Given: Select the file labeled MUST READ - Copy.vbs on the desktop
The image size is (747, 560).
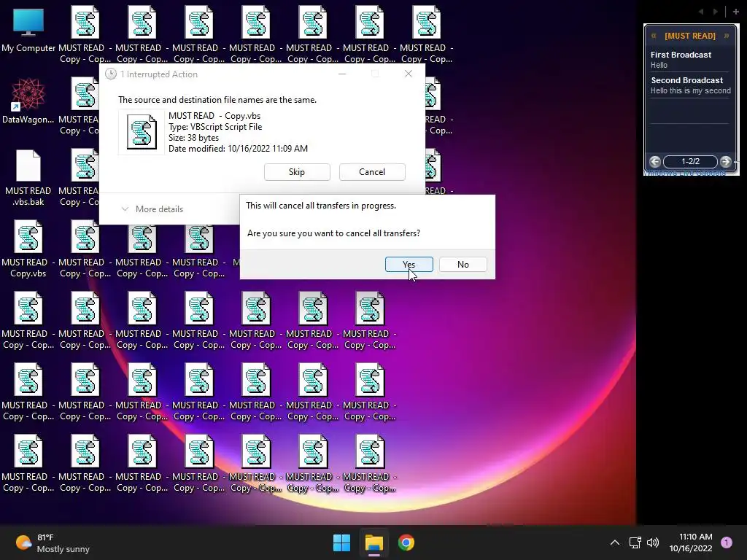Looking at the screenshot, I should (x=28, y=249).
